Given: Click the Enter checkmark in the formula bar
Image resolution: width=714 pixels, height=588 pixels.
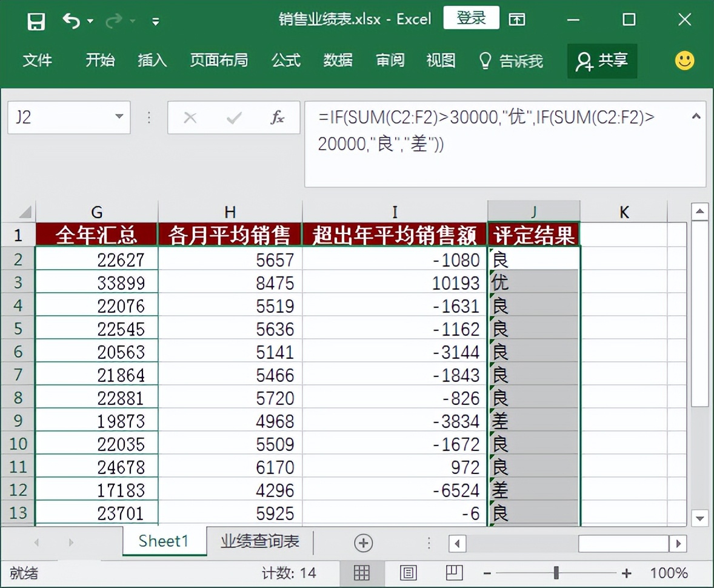Looking at the screenshot, I should pyautogui.click(x=233, y=118).
